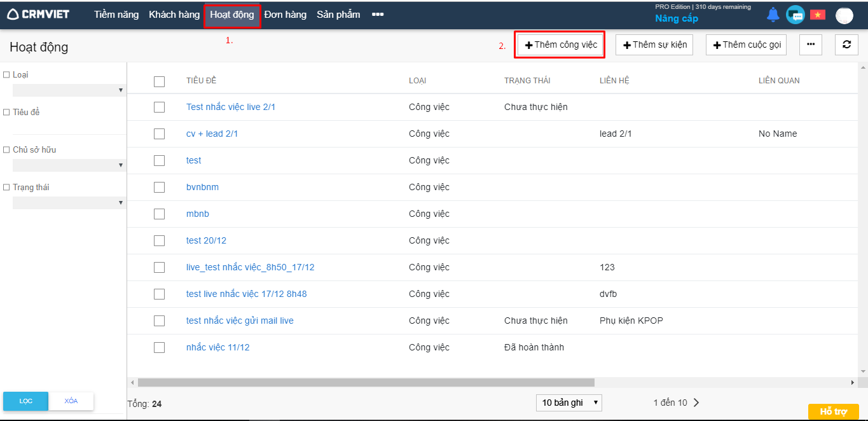Open the three-dot more actions button

810,45
